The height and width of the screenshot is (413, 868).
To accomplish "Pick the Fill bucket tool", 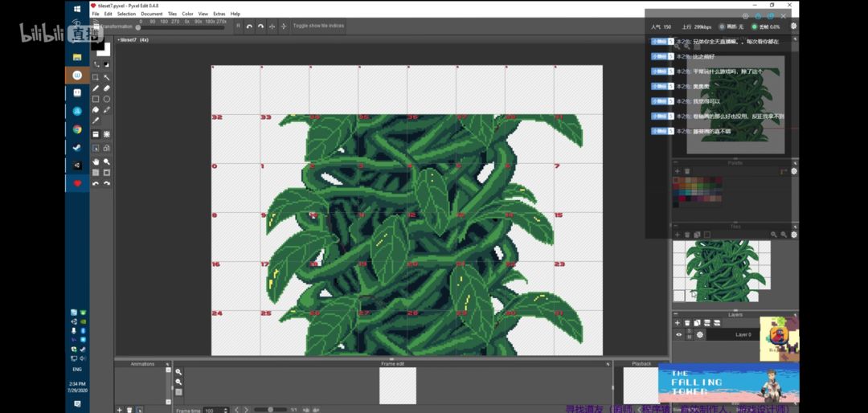I will pyautogui.click(x=95, y=109).
